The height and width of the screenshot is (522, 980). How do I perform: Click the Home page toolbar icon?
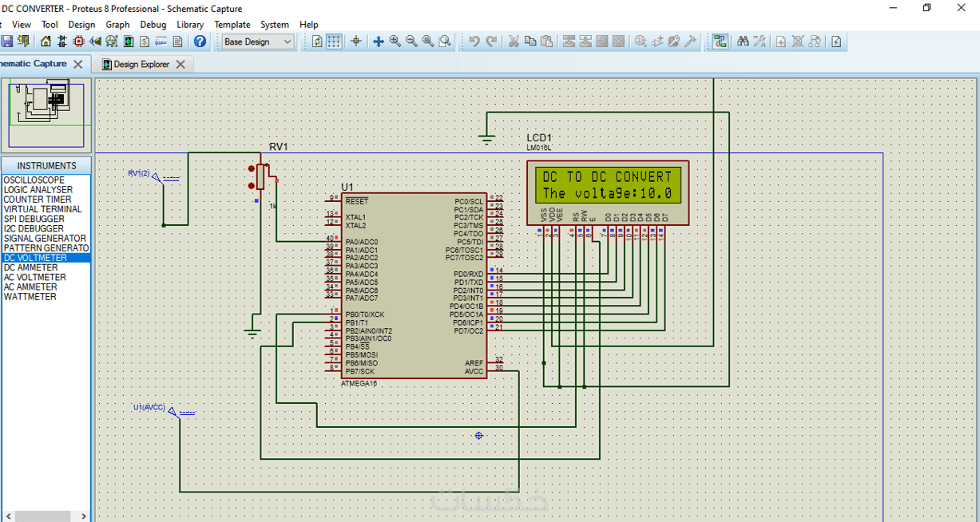pyautogui.click(x=46, y=42)
